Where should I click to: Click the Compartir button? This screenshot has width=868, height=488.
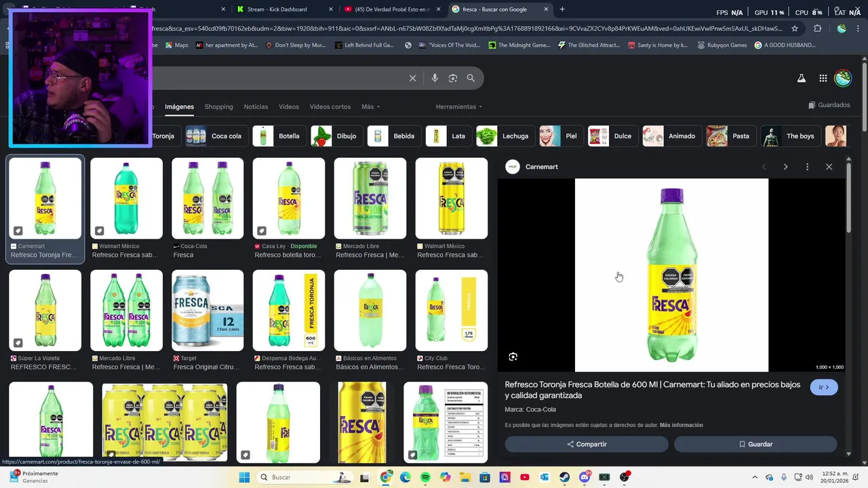coord(587,444)
